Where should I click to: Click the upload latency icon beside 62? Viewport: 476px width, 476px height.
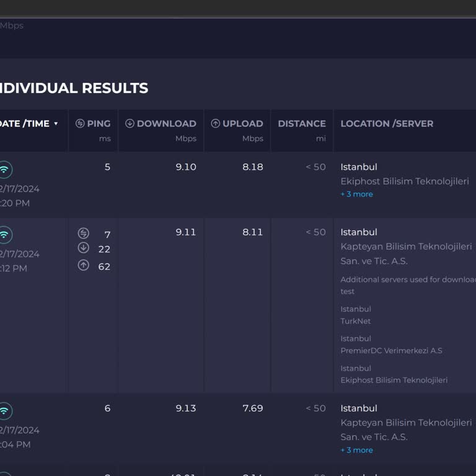point(84,265)
